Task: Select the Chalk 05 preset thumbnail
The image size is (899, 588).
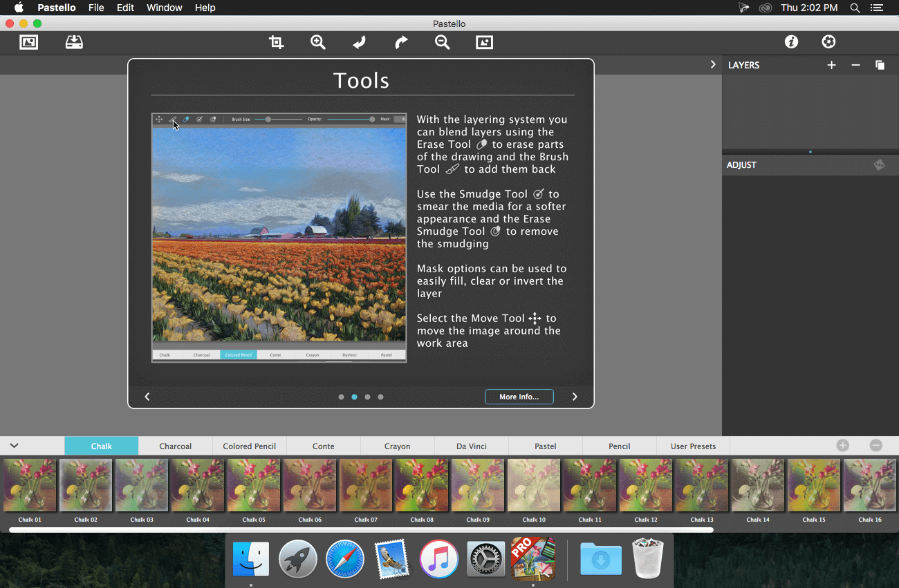Action: click(254, 486)
